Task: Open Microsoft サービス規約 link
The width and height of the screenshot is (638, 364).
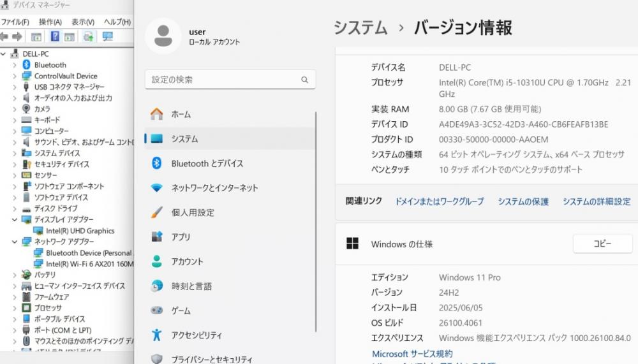Action: pyautogui.click(x=412, y=353)
